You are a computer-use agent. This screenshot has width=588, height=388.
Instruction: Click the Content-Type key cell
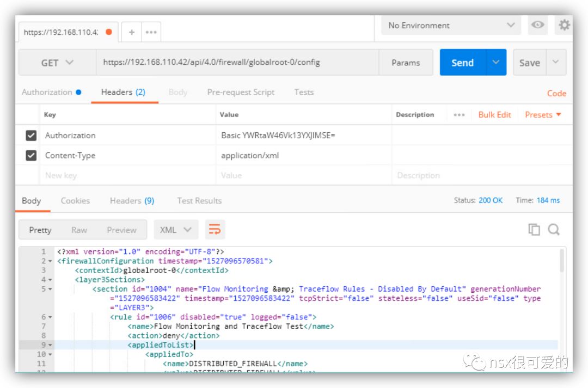[127, 155]
